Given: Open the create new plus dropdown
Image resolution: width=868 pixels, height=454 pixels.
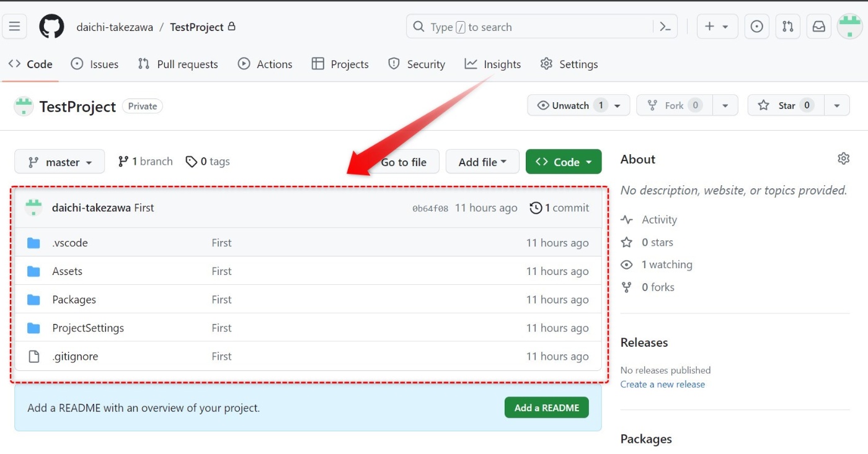Looking at the screenshot, I should pyautogui.click(x=717, y=27).
